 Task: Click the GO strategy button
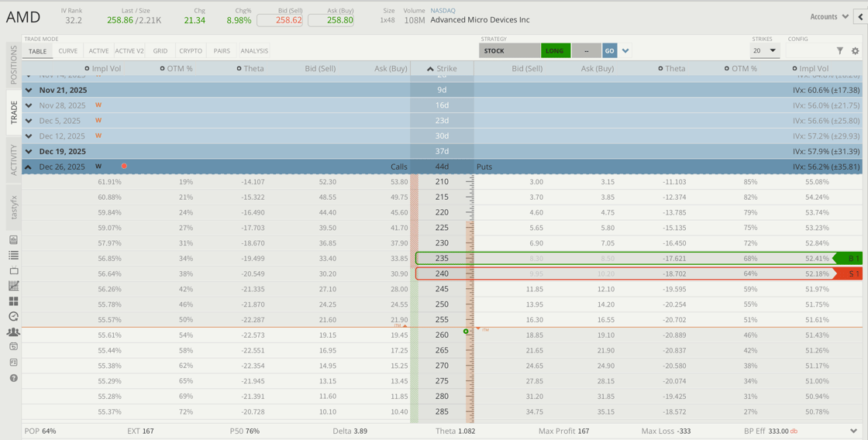pos(609,51)
